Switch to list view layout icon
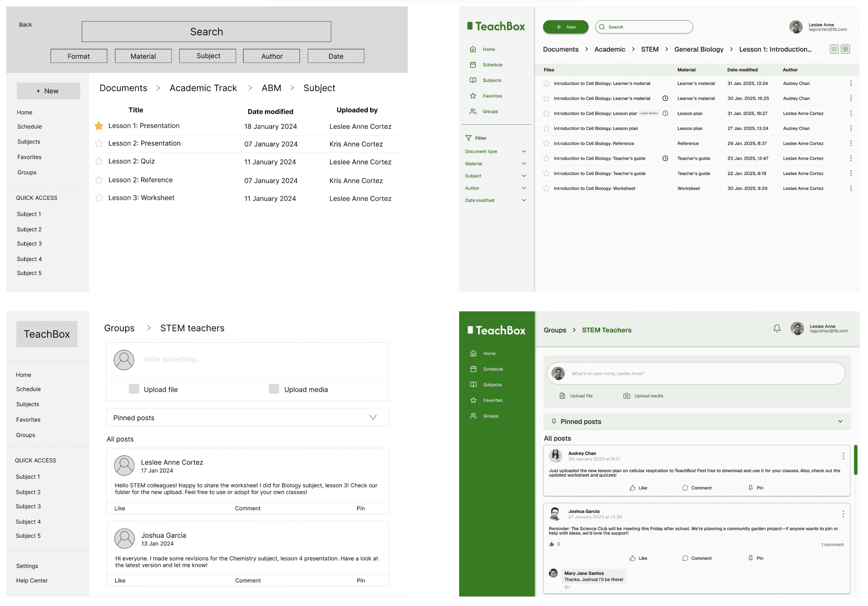 (834, 49)
